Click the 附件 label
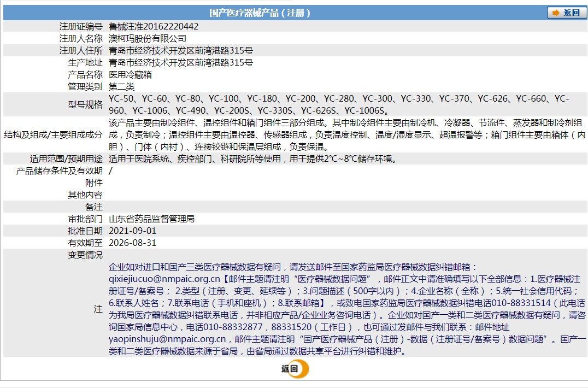The height and width of the screenshot is (388, 588). pos(94,183)
